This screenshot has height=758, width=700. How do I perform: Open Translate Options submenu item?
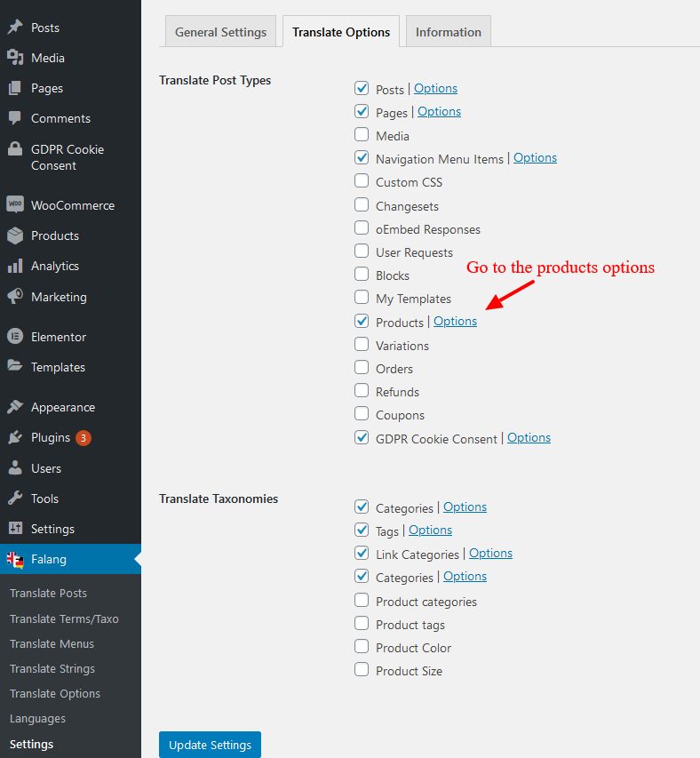pos(55,694)
